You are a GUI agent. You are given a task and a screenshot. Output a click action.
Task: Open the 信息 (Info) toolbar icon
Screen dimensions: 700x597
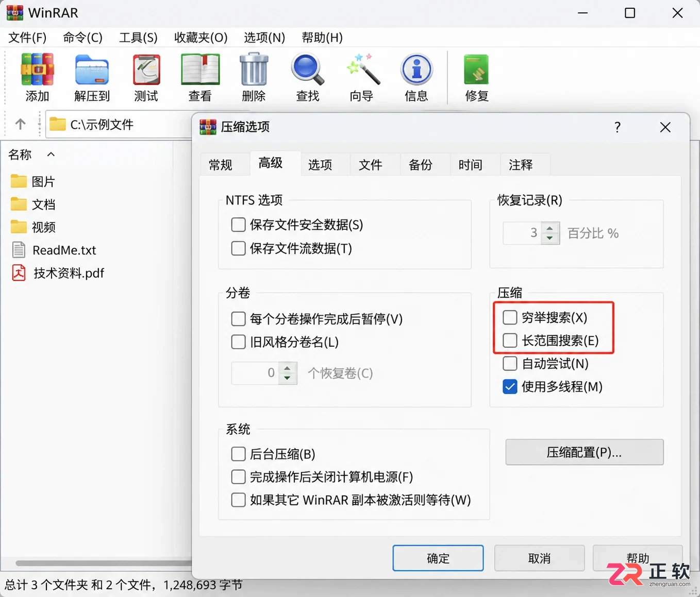(416, 70)
